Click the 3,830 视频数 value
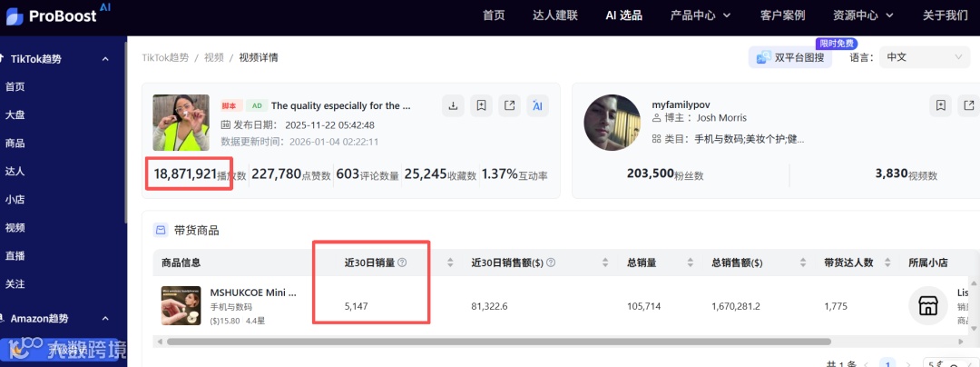 click(891, 174)
